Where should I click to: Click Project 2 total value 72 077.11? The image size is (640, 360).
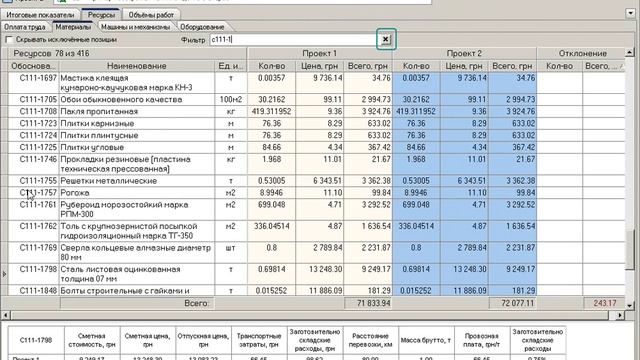(x=513, y=303)
